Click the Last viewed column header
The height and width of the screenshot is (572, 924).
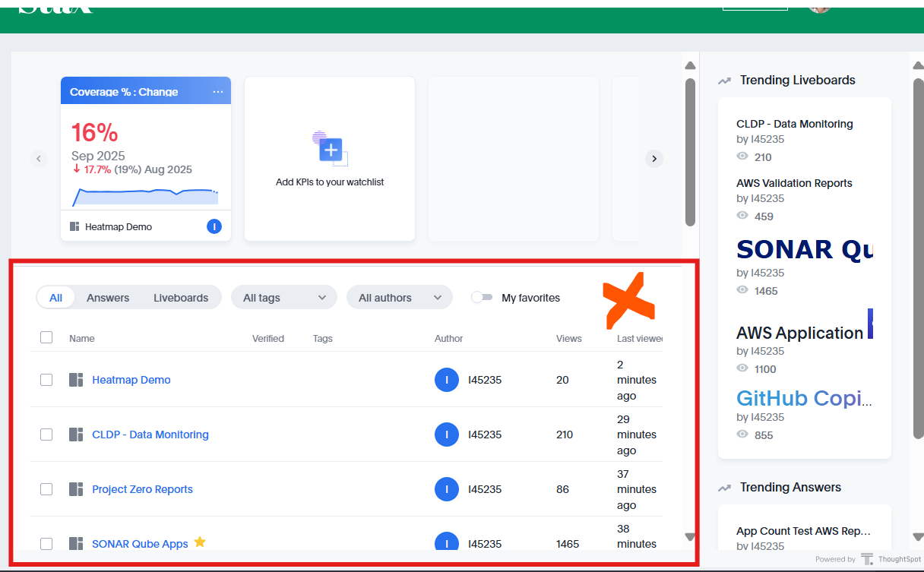coord(640,339)
